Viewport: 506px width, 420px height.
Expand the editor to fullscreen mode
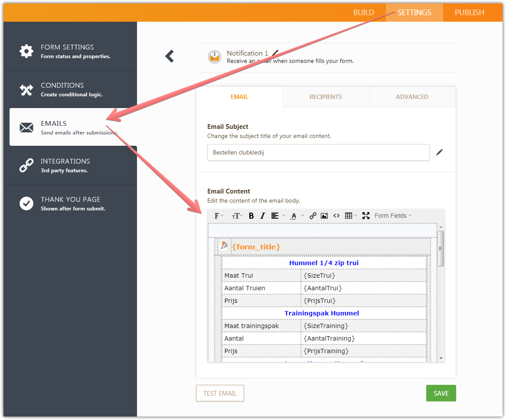pyautogui.click(x=366, y=215)
